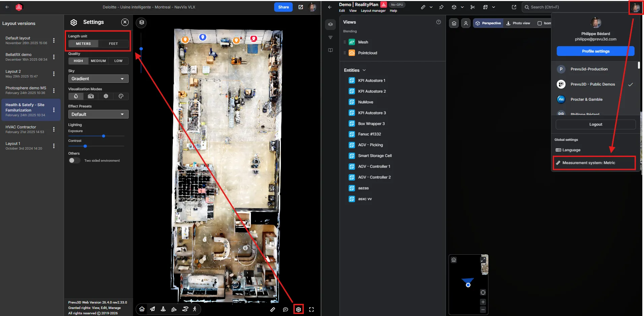Select the ruler tool in RealityPlan toolbar
This screenshot has height=316, width=644.
(423, 7)
